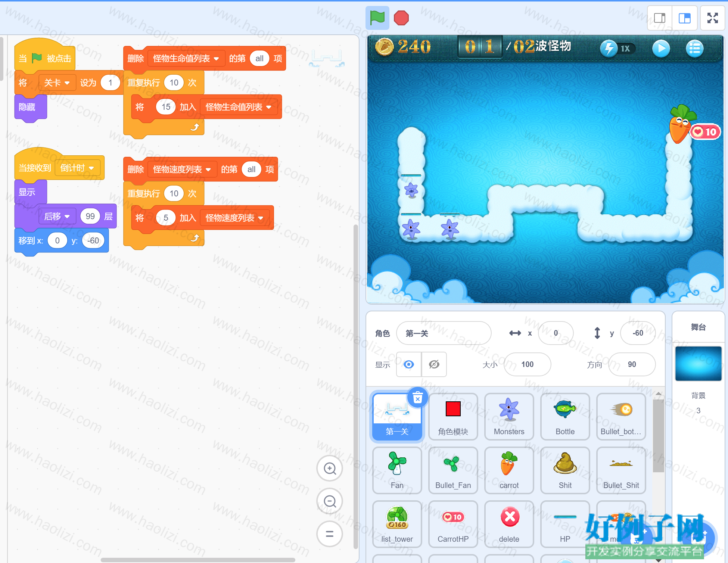Viewport: 728px width, 563px height.
Task: Select the Shit sprite
Action: (x=565, y=470)
